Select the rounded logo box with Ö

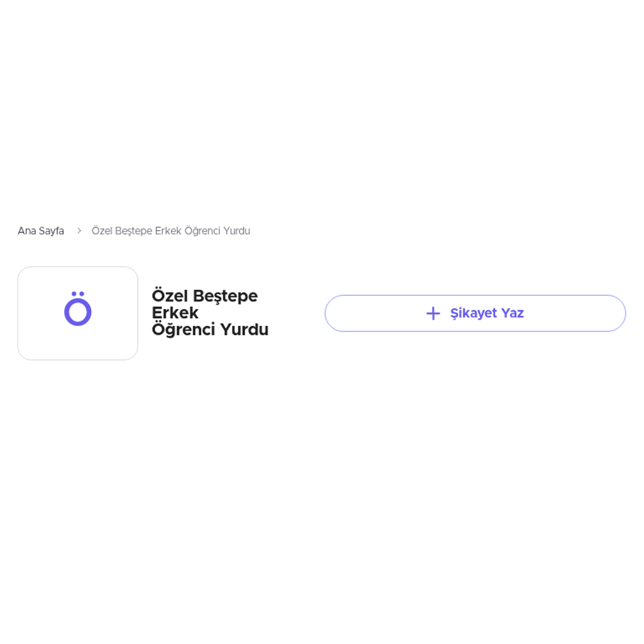(x=78, y=313)
